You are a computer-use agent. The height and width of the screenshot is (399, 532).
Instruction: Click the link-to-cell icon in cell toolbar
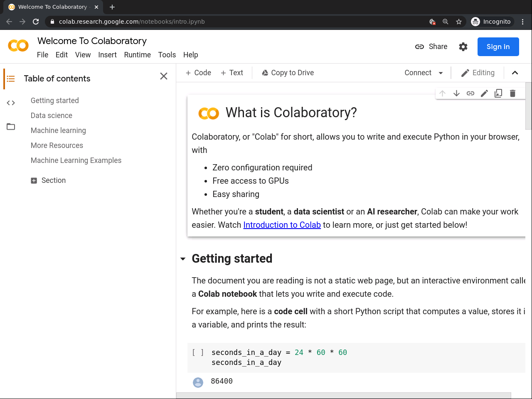pyautogui.click(x=470, y=94)
